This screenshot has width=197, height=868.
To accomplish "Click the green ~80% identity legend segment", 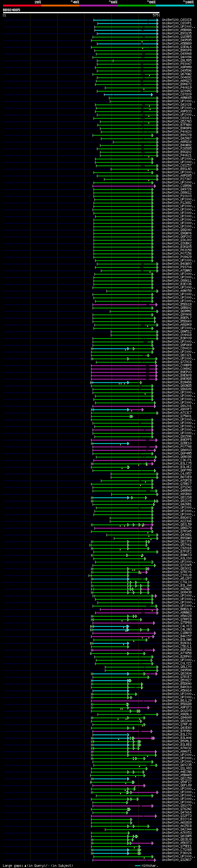I will [137, 6].
